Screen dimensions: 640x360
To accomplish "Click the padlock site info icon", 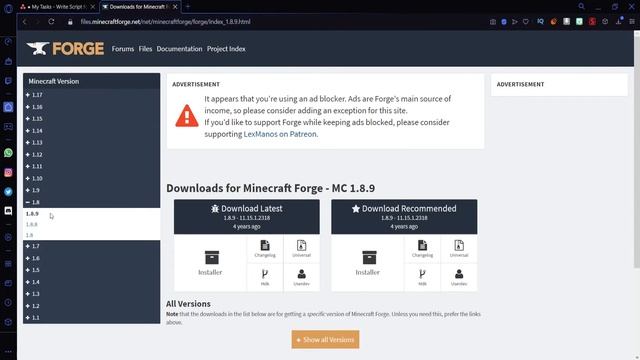I will [x=70, y=22].
